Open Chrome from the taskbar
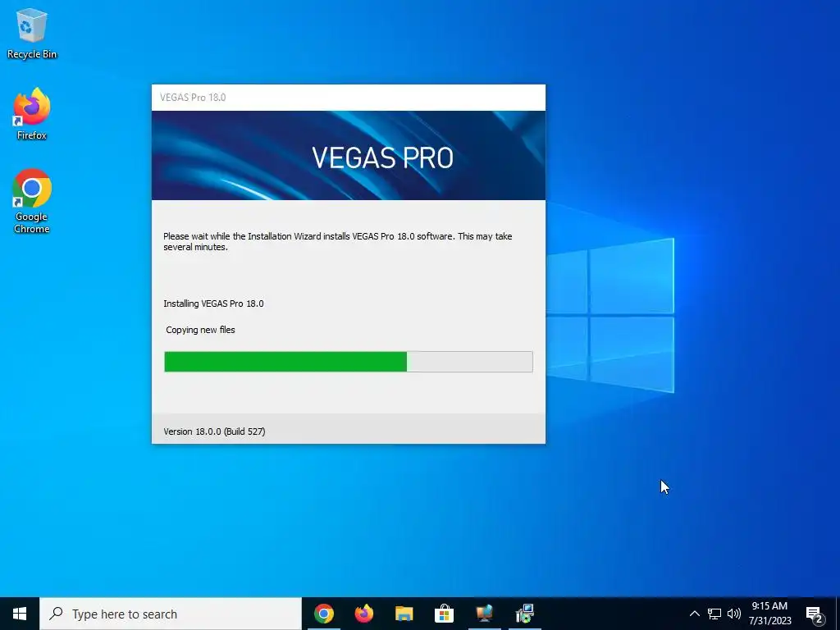840x630 pixels. tap(324, 614)
